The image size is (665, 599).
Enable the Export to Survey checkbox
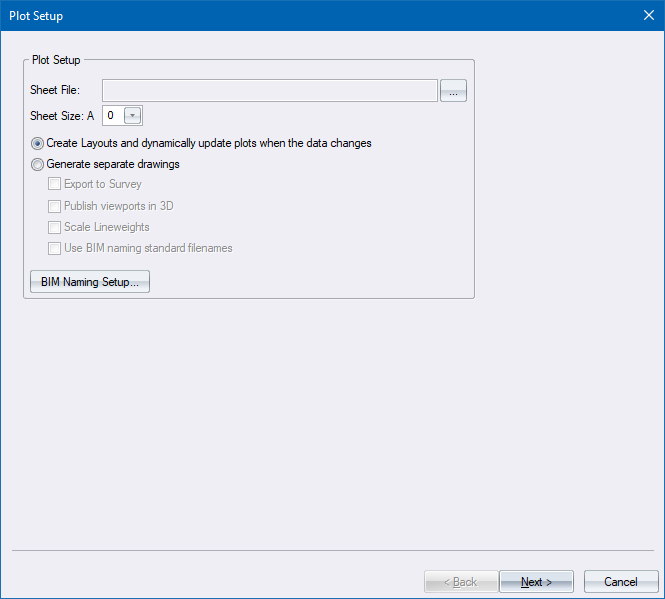(x=55, y=184)
